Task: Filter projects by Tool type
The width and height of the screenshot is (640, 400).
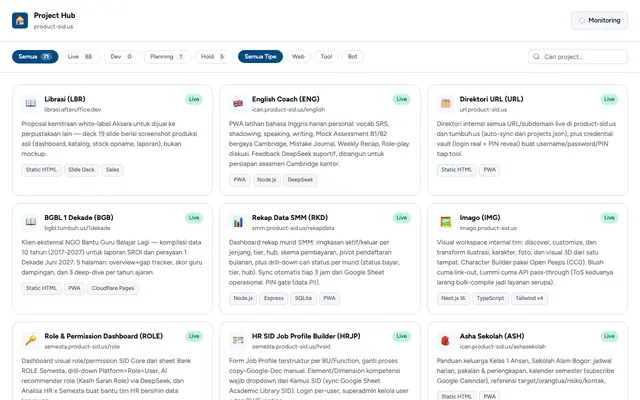Action: 326,57
